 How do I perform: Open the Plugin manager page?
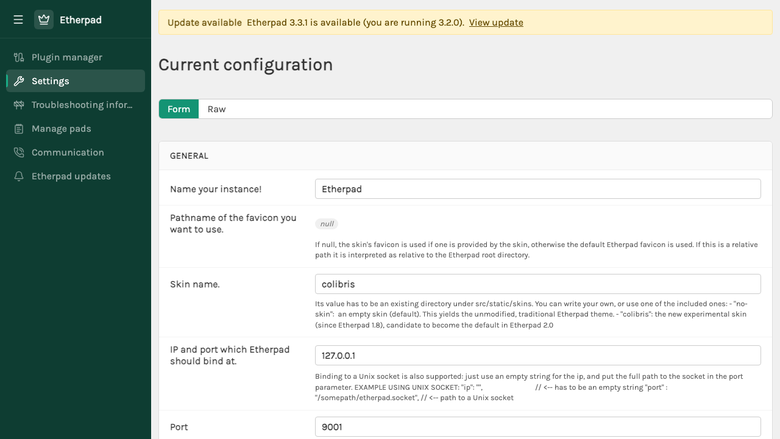[x=76, y=57]
